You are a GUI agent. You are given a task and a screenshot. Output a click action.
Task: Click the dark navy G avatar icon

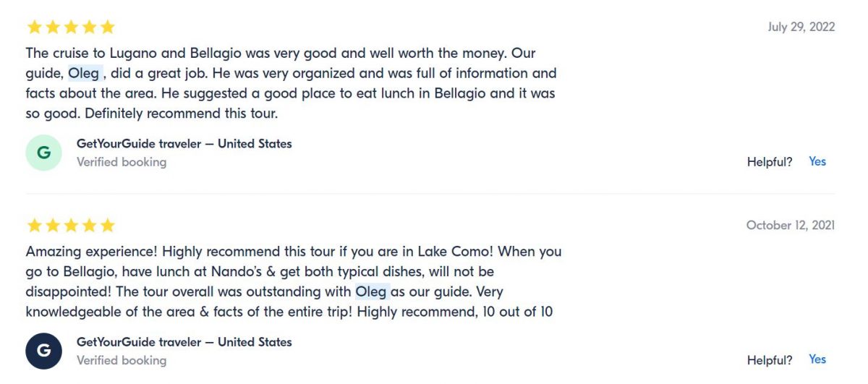[x=43, y=351]
